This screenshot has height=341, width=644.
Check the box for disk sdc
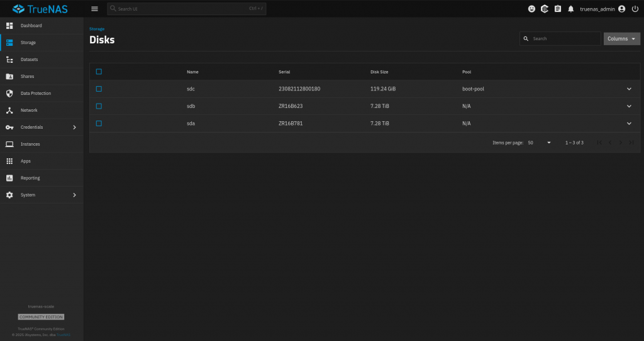point(99,89)
